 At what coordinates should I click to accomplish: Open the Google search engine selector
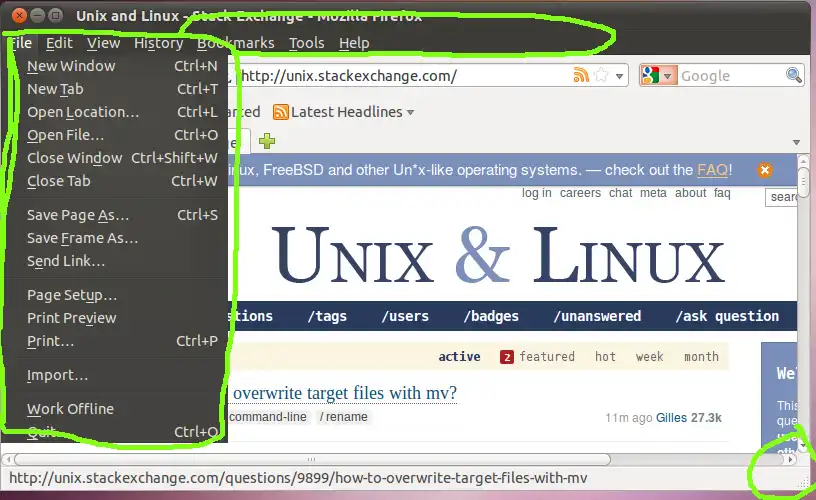click(x=658, y=75)
